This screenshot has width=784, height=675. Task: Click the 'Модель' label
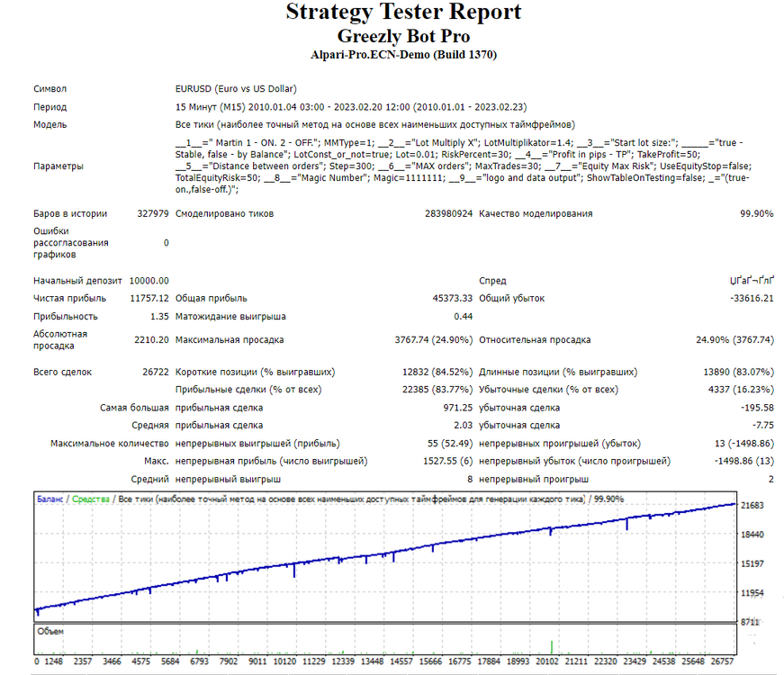point(50,124)
